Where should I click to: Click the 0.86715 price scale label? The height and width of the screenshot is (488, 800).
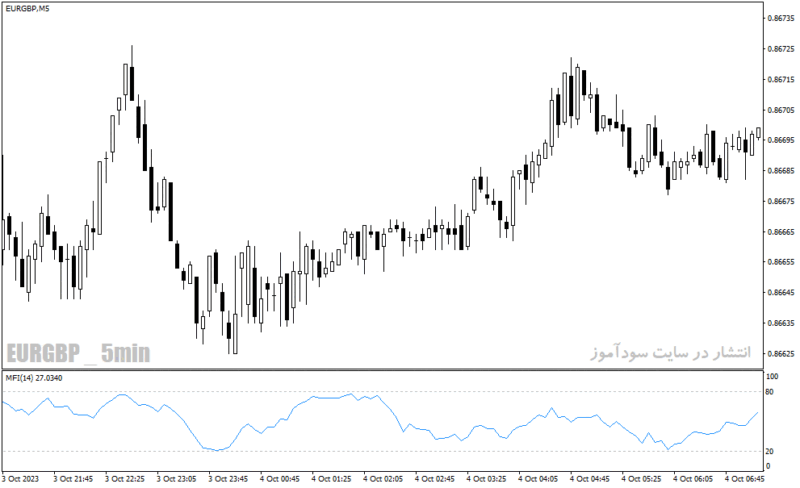pos(781,80)
